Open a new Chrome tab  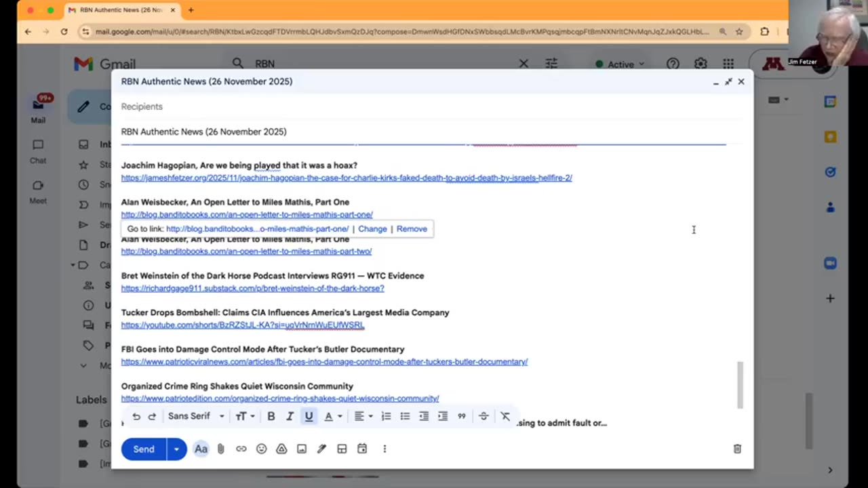191,10
